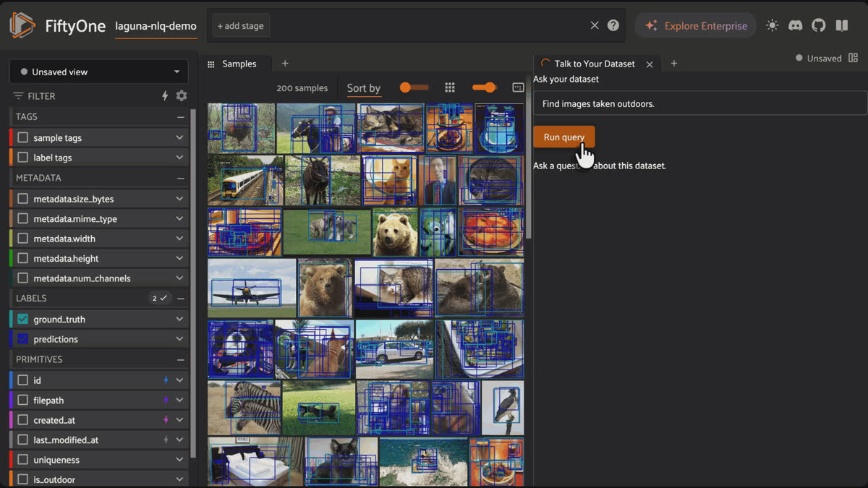Viewport: 868px width, 488px height.
Task: Click the sidebar vertical scrollbar
Action: (x=193, y=282)
